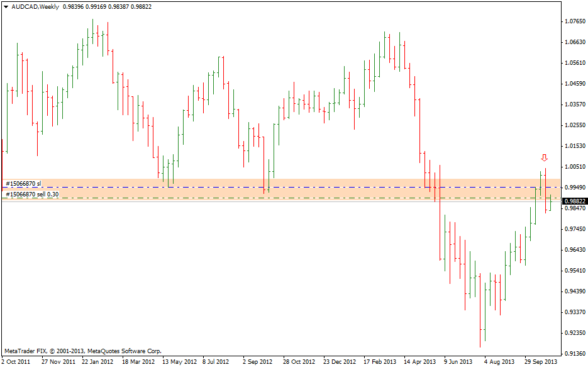Click the 22 Jan 2012 date label
Image resolution: width=588 pixels, height=367 pixels.
97,362
